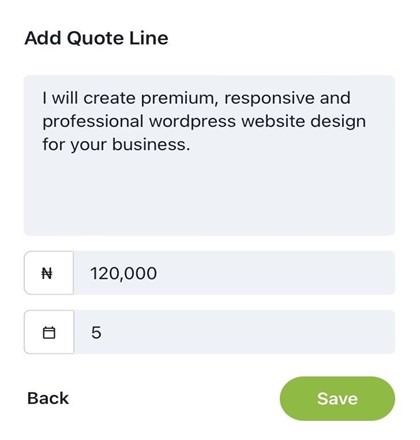420x440 pixels.
Task: Click blank area right of the 5 value
Action: click(x=247, y=332)
